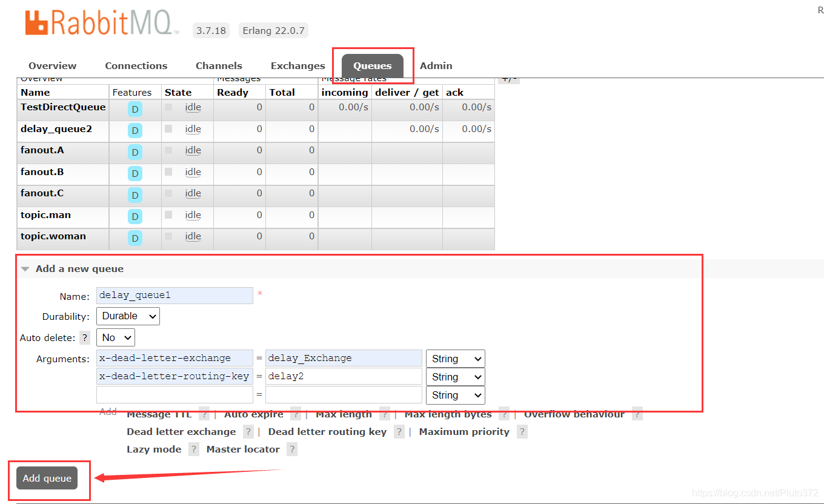Click the D feature badge for topic.man

pos(135,217)
